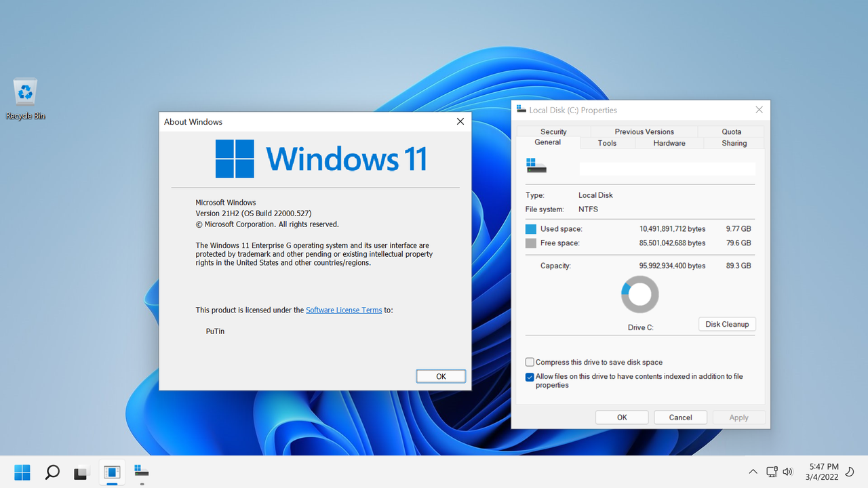Click the drive icon beside the name field
Viewport: 868px width, 488px height.
536,166
